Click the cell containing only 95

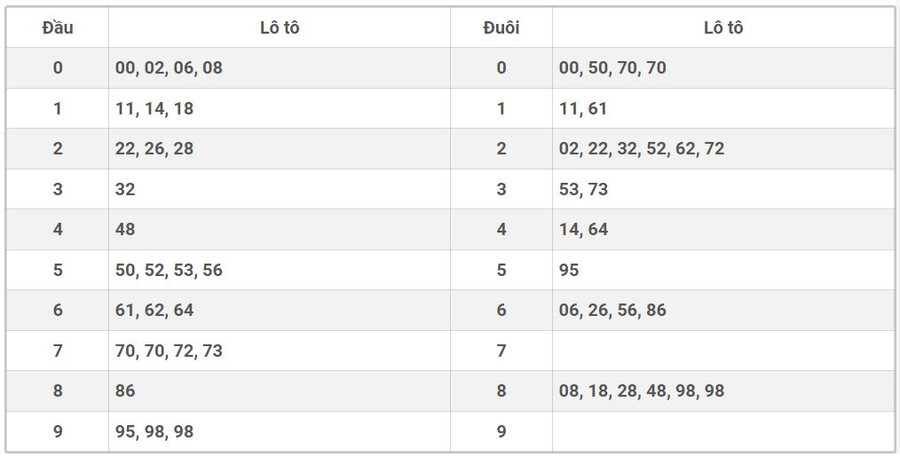point(569,270)
